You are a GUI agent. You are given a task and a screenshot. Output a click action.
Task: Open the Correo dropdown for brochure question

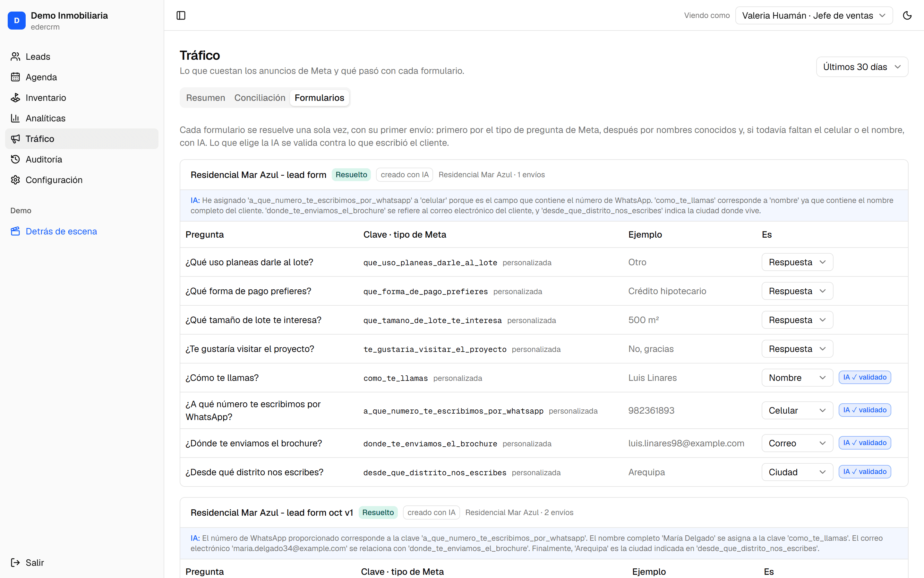[797, 443]
